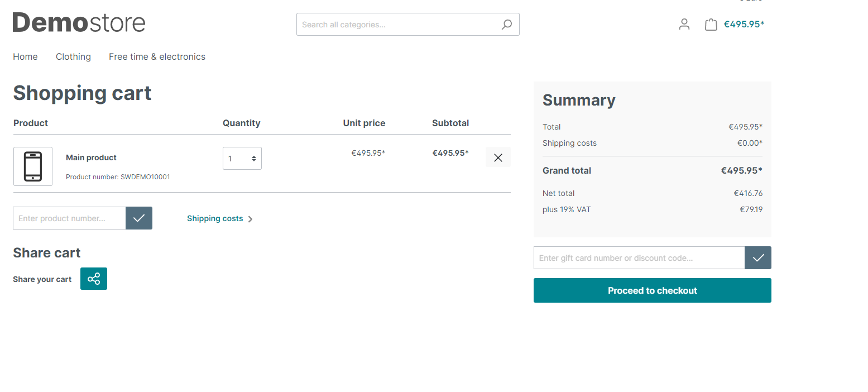Go to Home menu item
Viewport: 868px width, 392px height.
25,56
